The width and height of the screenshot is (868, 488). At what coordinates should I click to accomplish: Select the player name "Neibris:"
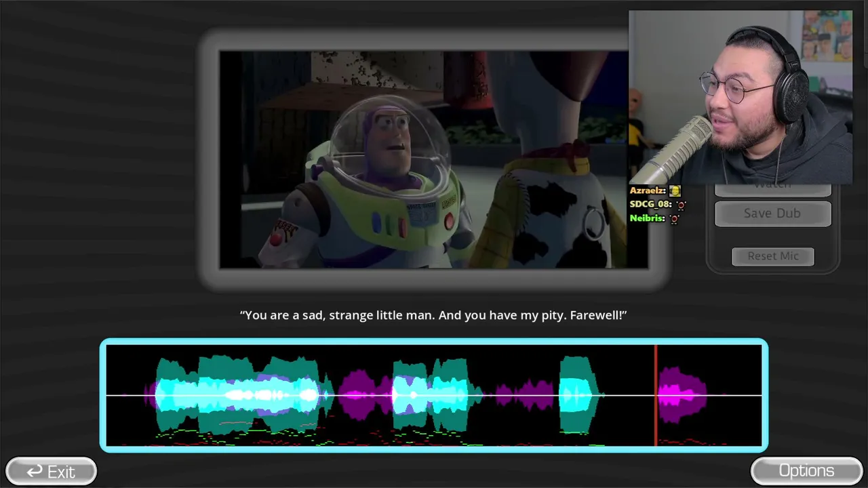pyautogui.click(x=648, y=218)
